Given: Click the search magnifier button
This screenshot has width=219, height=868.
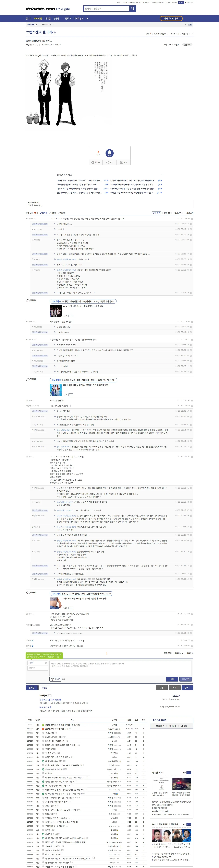Looking at the screenshot, I should tap(133, 8).
